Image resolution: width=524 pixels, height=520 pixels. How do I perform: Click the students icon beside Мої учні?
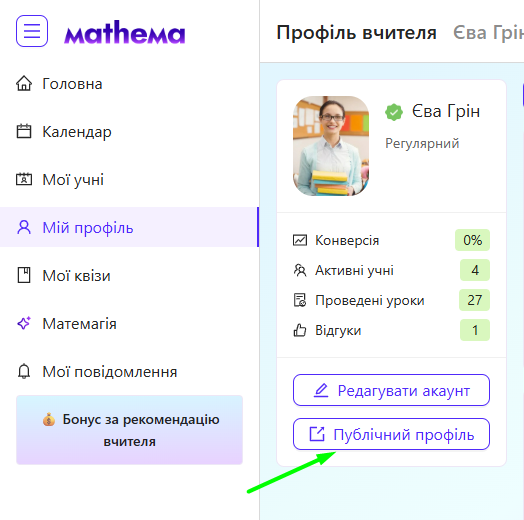coord(24,179)
